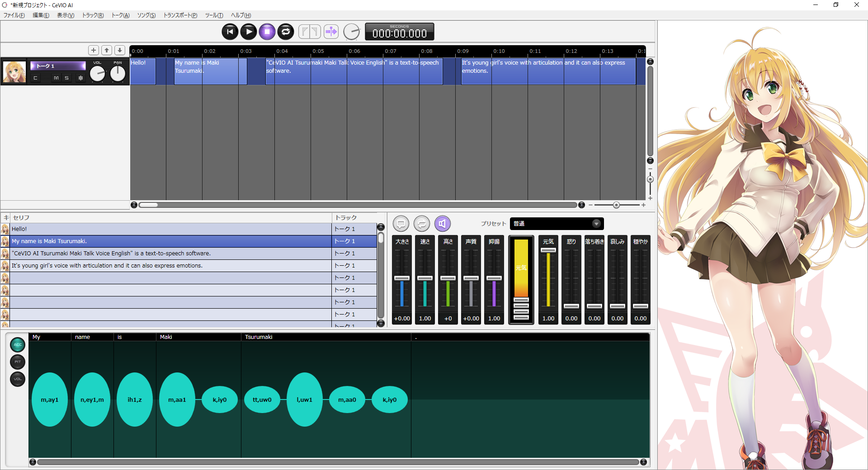
Task: Click the gray round arrows button above sliders
Action: (422, 224)
